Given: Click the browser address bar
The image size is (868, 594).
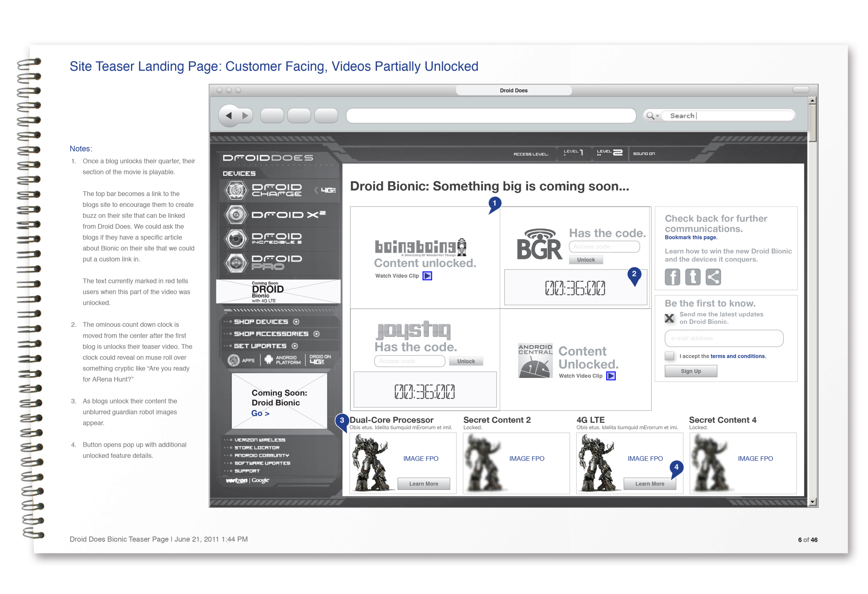Looking at the screenshot, I should [491, 116].
